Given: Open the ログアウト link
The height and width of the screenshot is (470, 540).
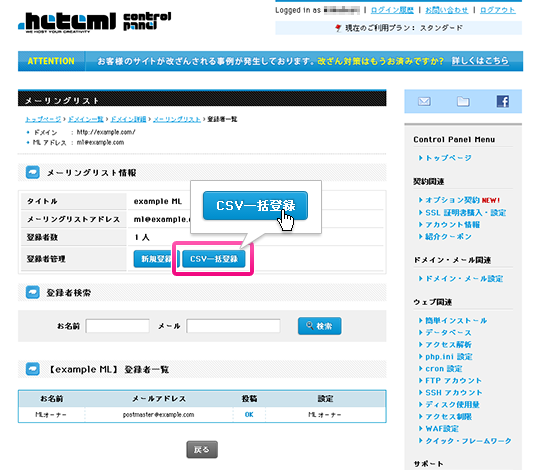Looking at the screenshot, I should (x=497, y=10).
